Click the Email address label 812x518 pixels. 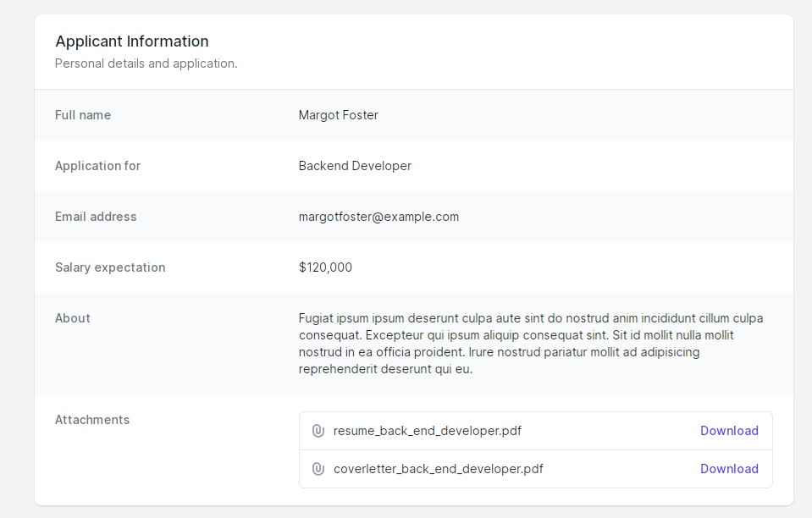pos(96,217)
